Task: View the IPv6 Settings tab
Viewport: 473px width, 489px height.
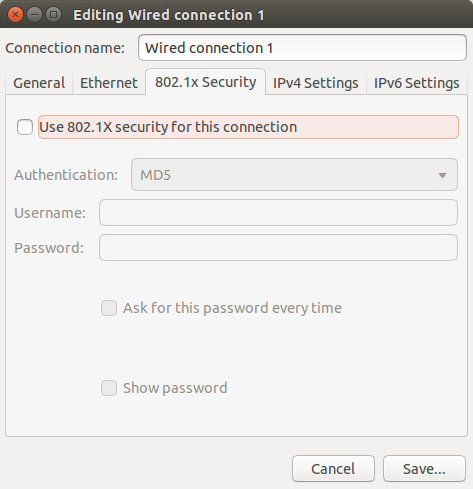Action: pyautogui.click(x=417, y=83)
